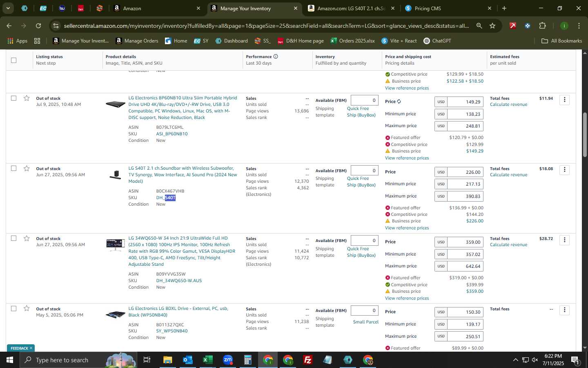Open Calculator from the taskbar

[x=247, y=360]
